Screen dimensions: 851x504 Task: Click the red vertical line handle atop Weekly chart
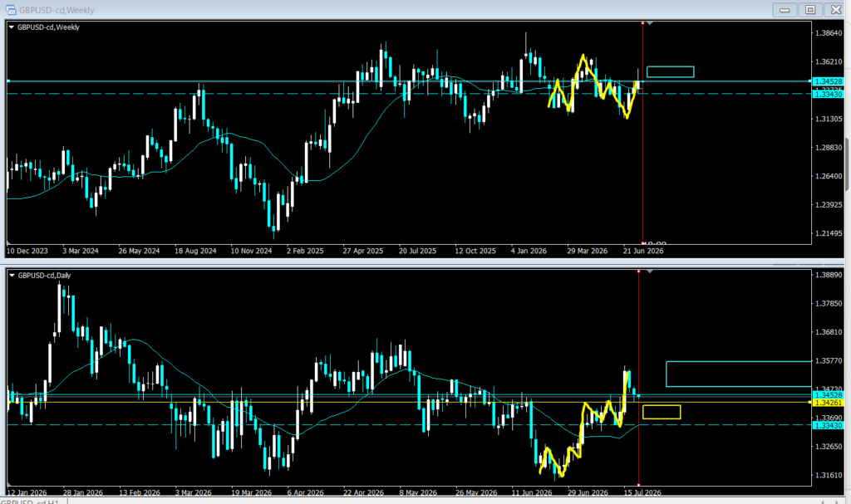coord(642,22)
